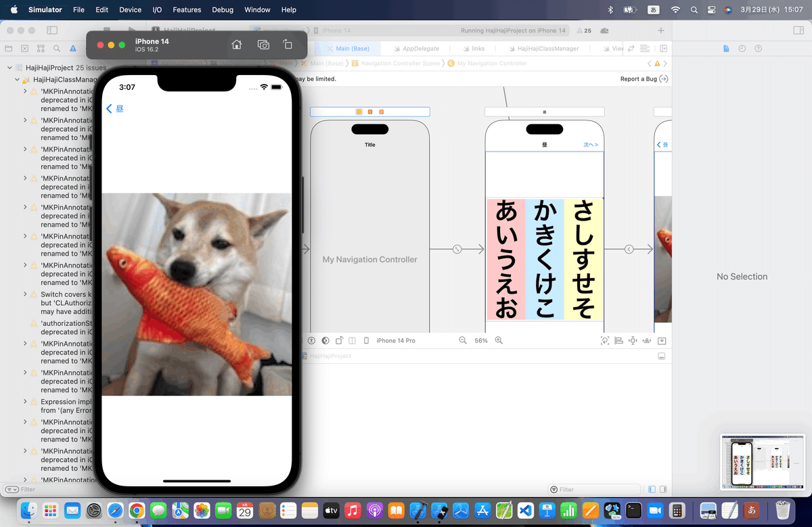Open Resolve Auto Layout Issues icon
Image resolution: width=812 pixels, height=527 pixels.
[x=647, y=340]
